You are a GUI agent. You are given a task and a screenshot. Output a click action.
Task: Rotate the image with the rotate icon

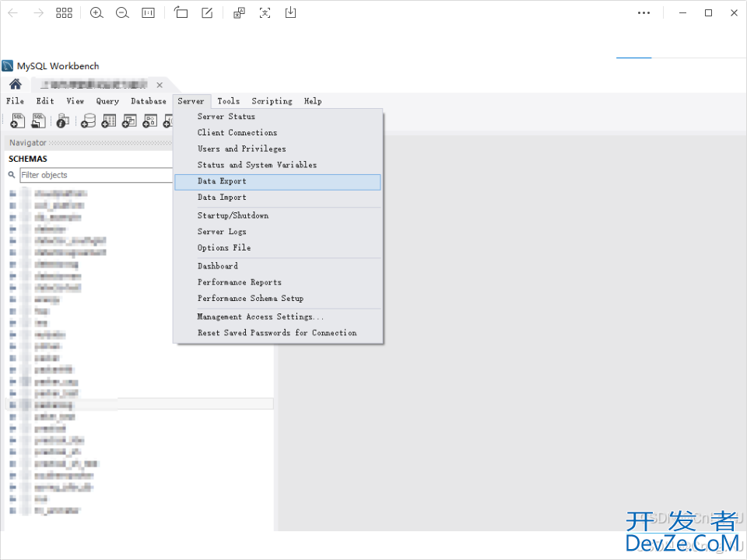click(x=181, y=12)
